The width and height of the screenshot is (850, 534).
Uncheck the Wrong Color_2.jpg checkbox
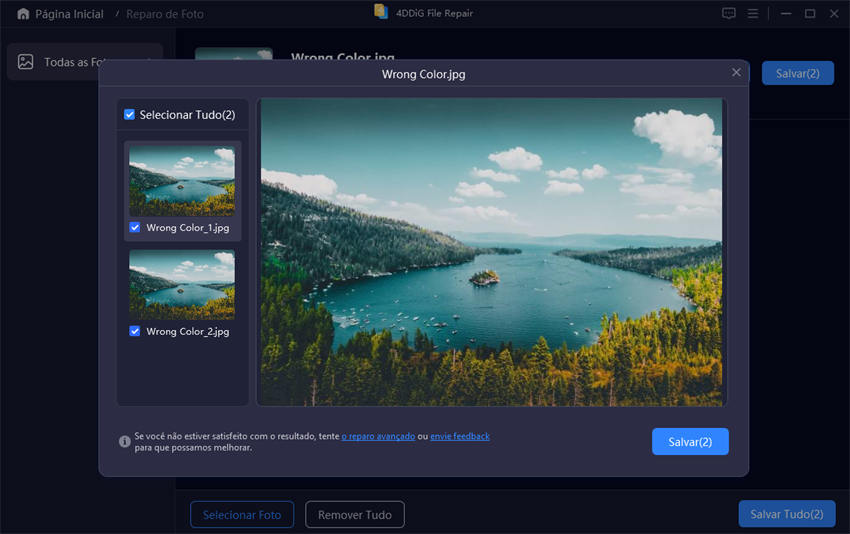pyautogui.click(x=134, y=331)
